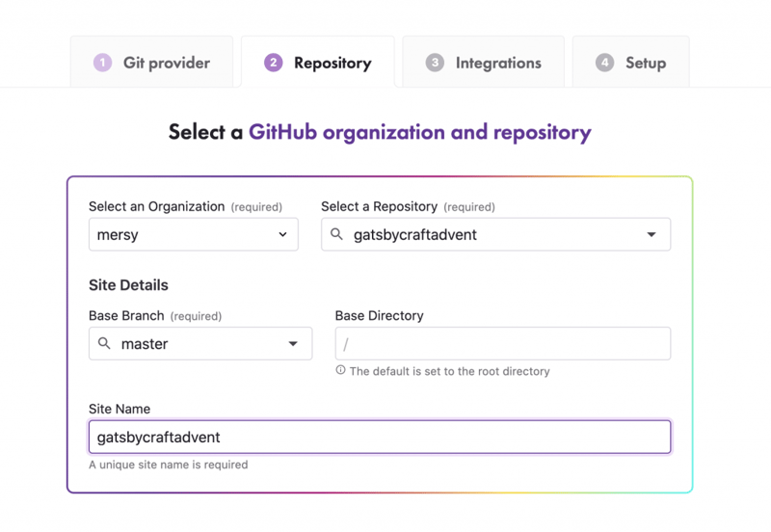This screenshot has height=532, width=771.
Task: Click the search icon in repository field
Action: click(336, 234)
